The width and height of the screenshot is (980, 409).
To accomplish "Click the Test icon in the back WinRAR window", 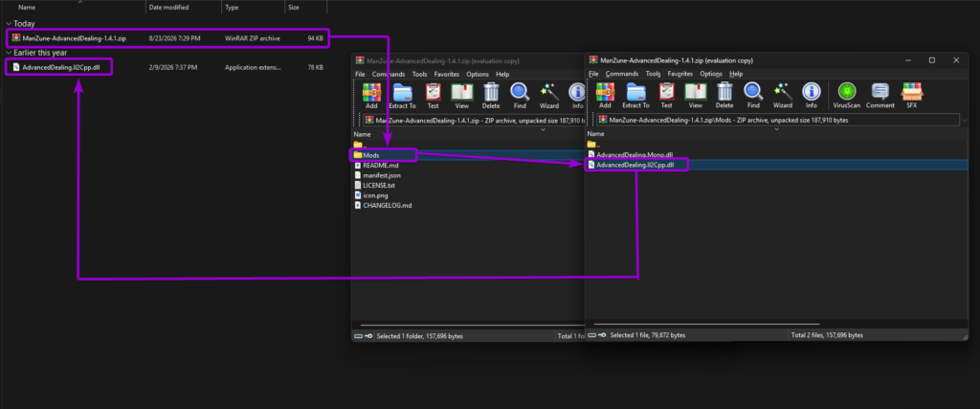I will (x=434, y=92).
